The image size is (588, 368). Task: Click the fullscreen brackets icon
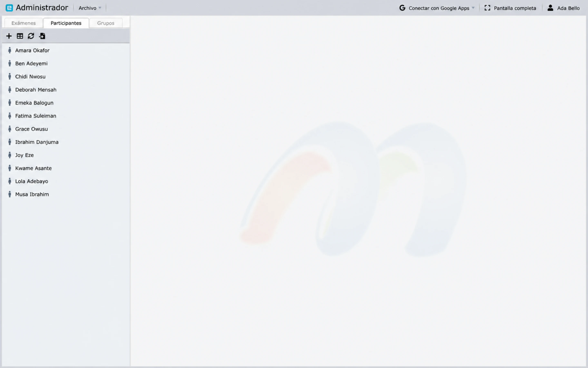tap(487, 8)
